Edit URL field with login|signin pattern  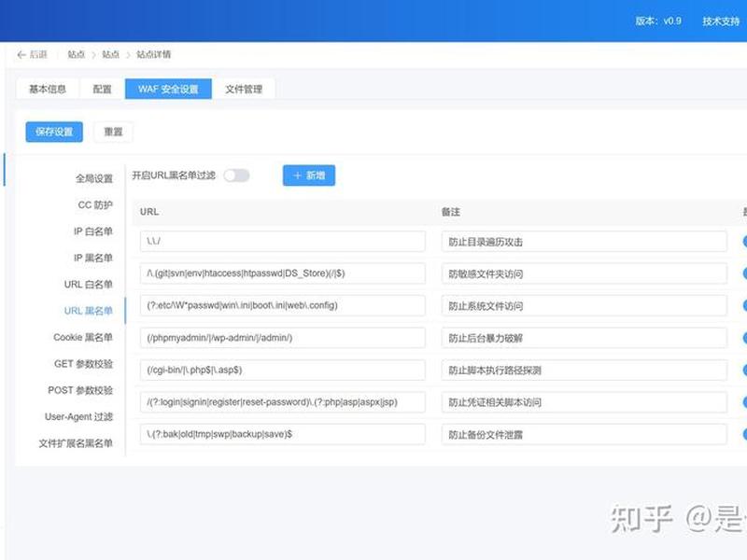(x=283, y=402)
